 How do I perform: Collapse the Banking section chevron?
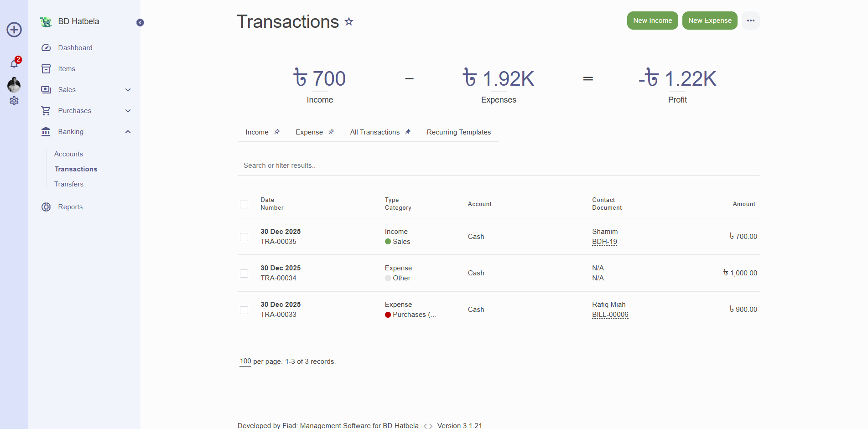click(128, 132)
